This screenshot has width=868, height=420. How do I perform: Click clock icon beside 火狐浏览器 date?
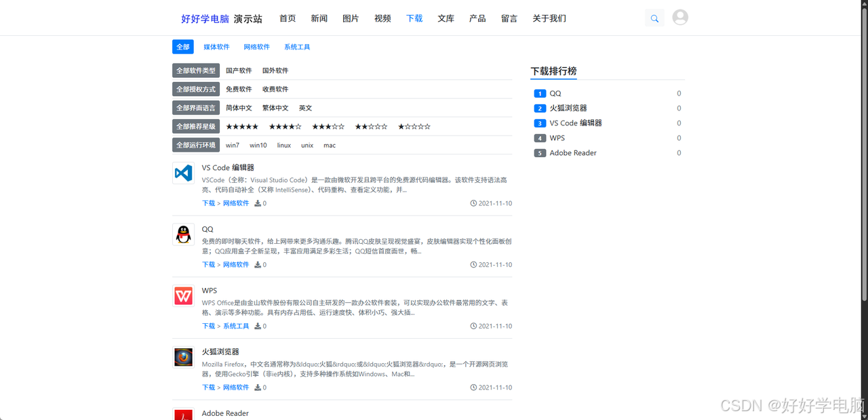point(473,387)
